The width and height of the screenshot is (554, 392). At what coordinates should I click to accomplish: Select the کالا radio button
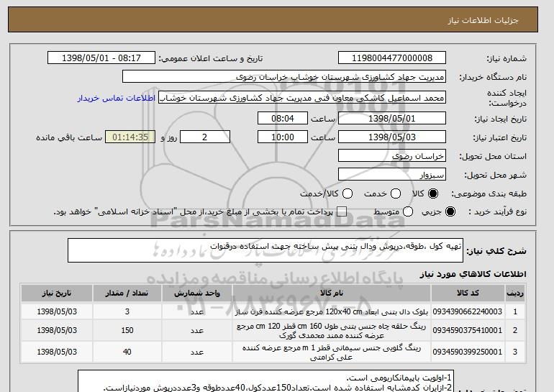click(x=433, y=193)
